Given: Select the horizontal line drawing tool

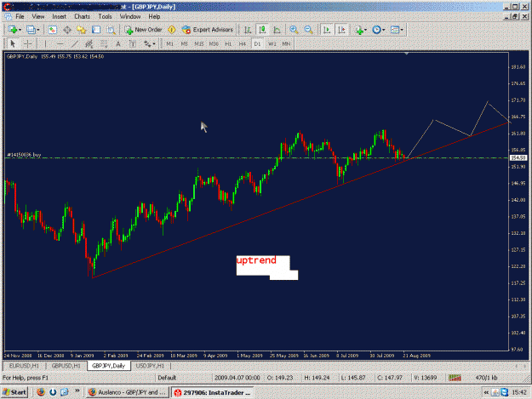Looking at the screenshot, I should [x=60, y=43].
